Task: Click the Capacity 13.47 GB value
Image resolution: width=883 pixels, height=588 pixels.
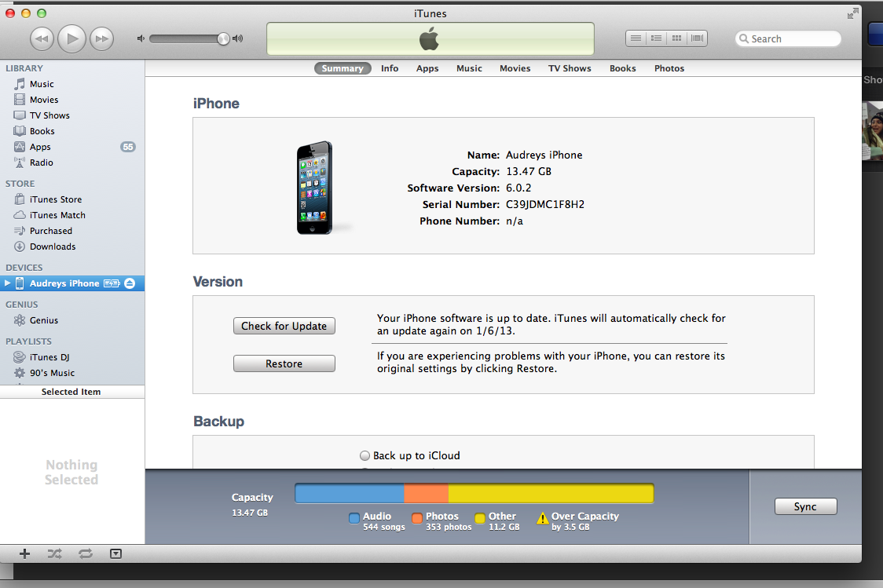Action: point(529,172)
